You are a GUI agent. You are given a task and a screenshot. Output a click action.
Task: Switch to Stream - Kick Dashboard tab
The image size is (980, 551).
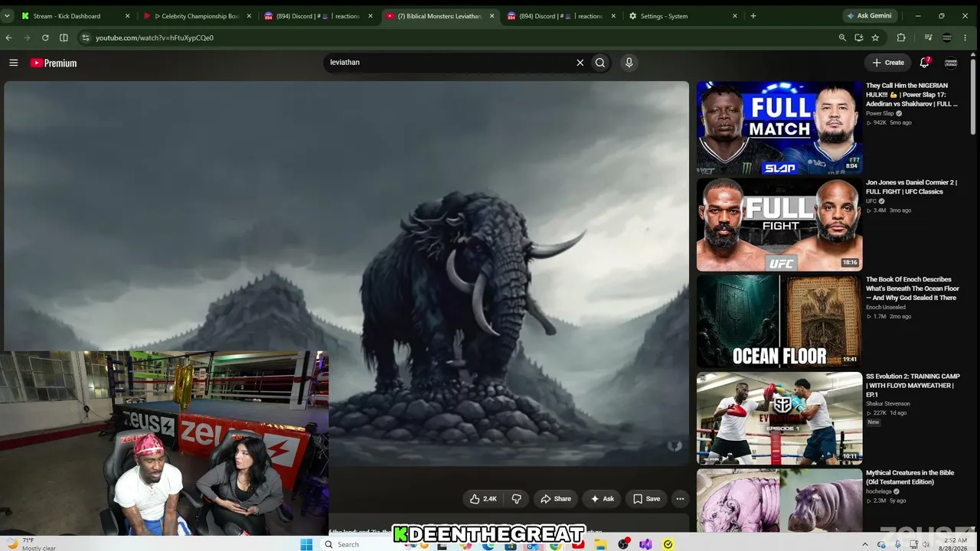(x=75, y=15)
